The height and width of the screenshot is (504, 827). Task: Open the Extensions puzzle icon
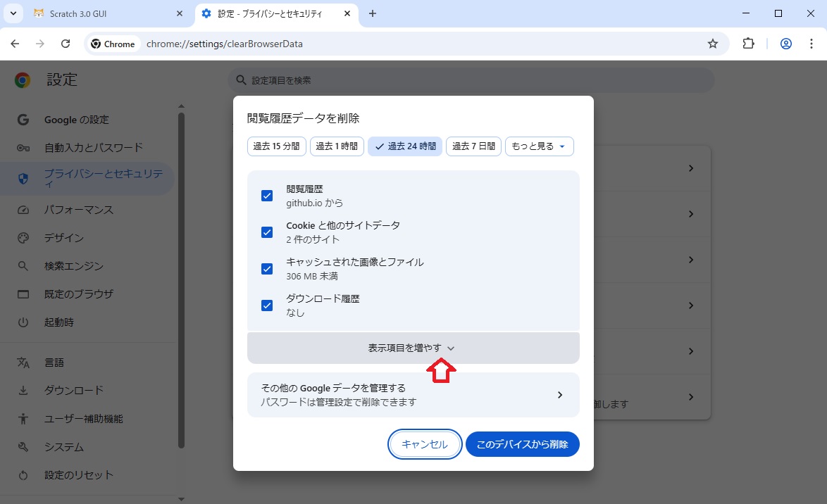(x=748, y=44)
